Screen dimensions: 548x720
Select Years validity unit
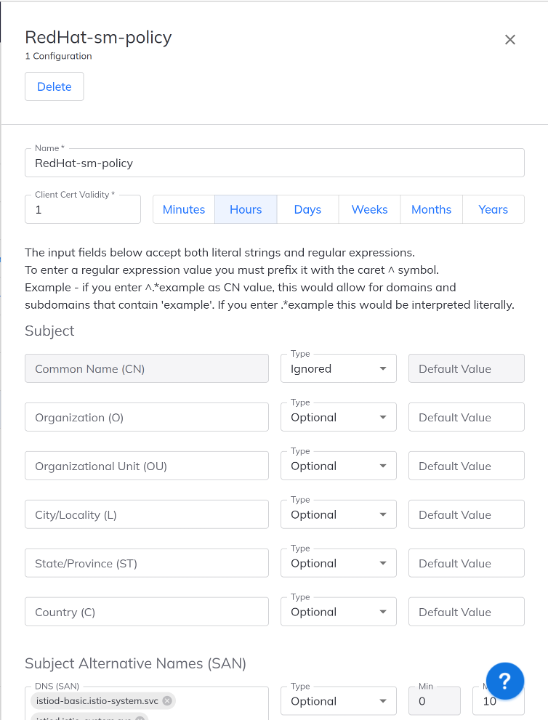(x=493, y=209)
